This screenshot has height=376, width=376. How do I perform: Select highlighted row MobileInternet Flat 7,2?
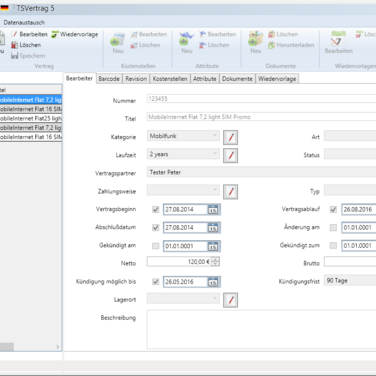tap(31, 100)
